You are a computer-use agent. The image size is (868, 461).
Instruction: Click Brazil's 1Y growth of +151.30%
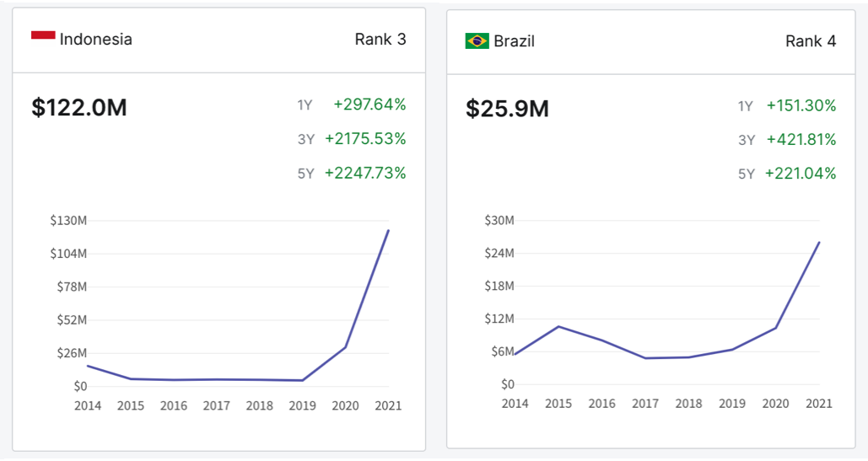click(801, 105)
